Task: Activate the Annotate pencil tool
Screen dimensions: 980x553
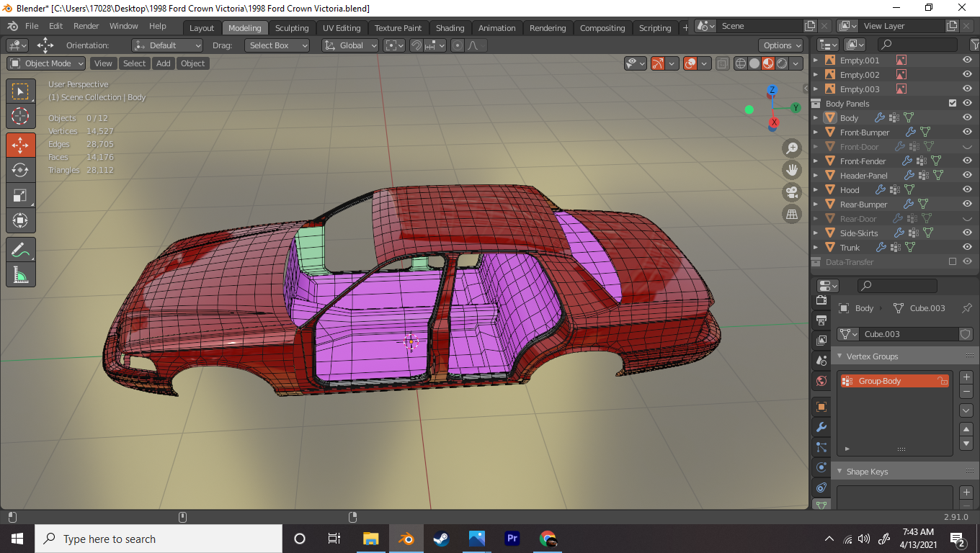Action: click(x=20, y=249)
